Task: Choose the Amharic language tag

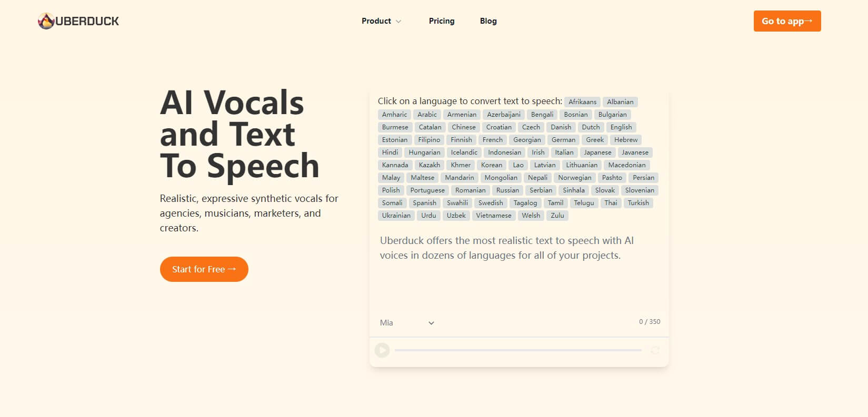Action: [x=394, y=115]
